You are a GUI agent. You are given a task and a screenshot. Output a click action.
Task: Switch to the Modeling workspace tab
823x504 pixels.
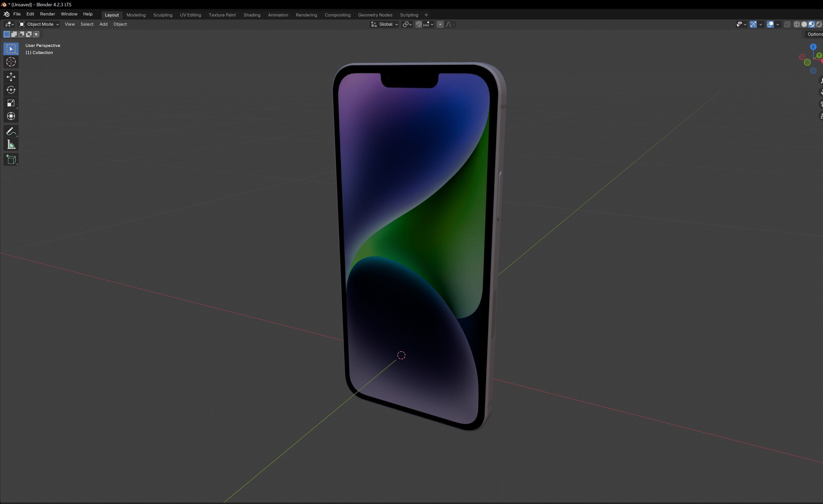click(x=136, y=15)
